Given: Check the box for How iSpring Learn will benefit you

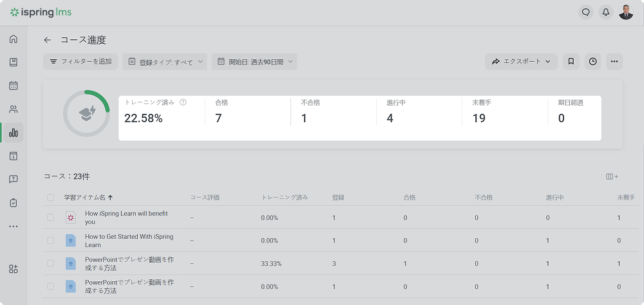Looking at the screenshot, I should tap(51, 217).
